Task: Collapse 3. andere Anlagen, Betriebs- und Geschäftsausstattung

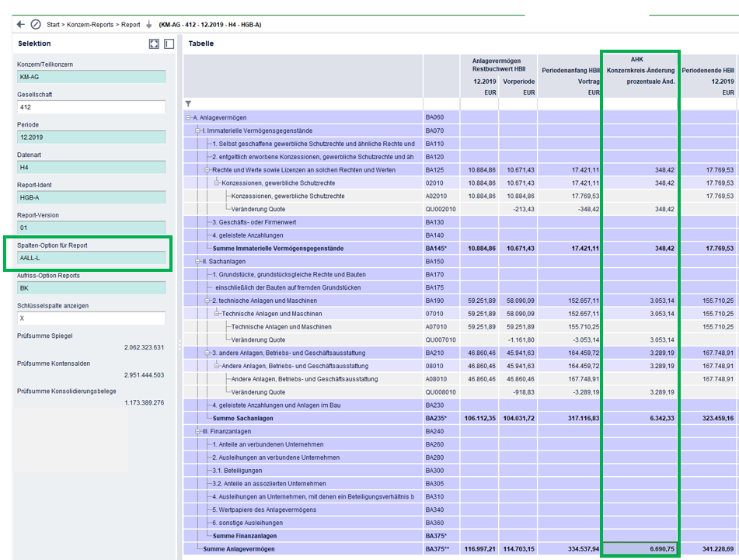Action: click(x=207, y=353)
